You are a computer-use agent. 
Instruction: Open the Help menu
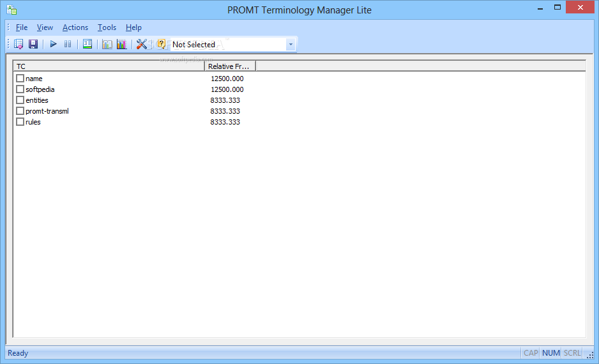(133, 27)
